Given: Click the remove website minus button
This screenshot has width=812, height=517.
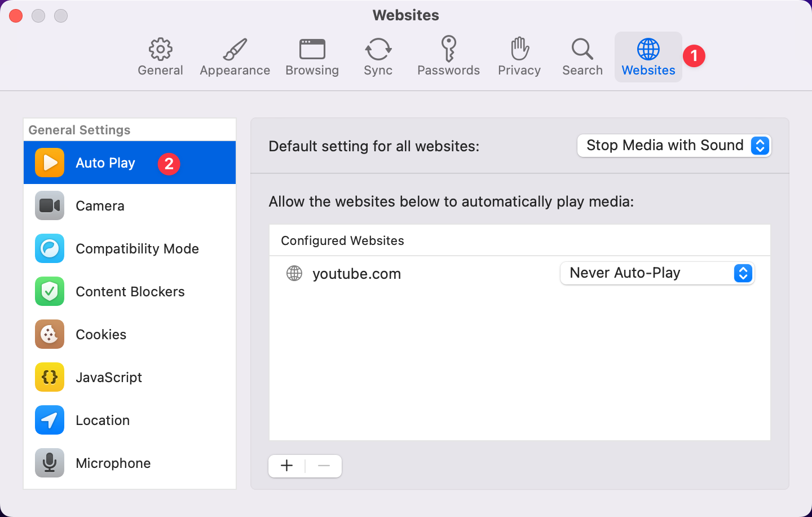Looking at the screenshot, I should (324, 466).
